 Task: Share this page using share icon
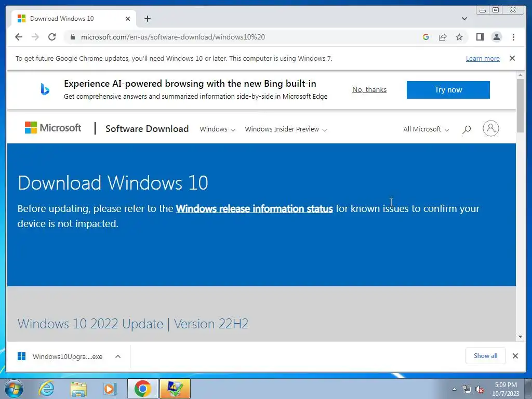[x=443, y=37]
